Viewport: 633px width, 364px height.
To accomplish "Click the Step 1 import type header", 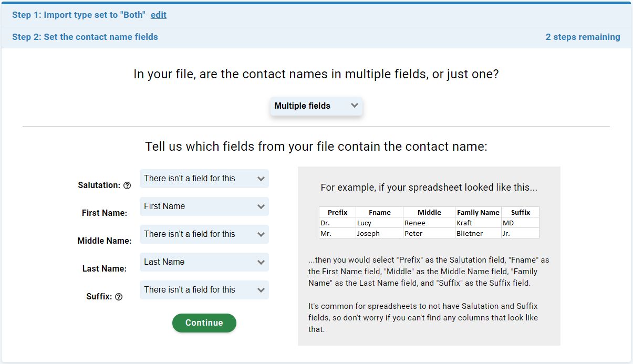I will click(x=78, y=15).
